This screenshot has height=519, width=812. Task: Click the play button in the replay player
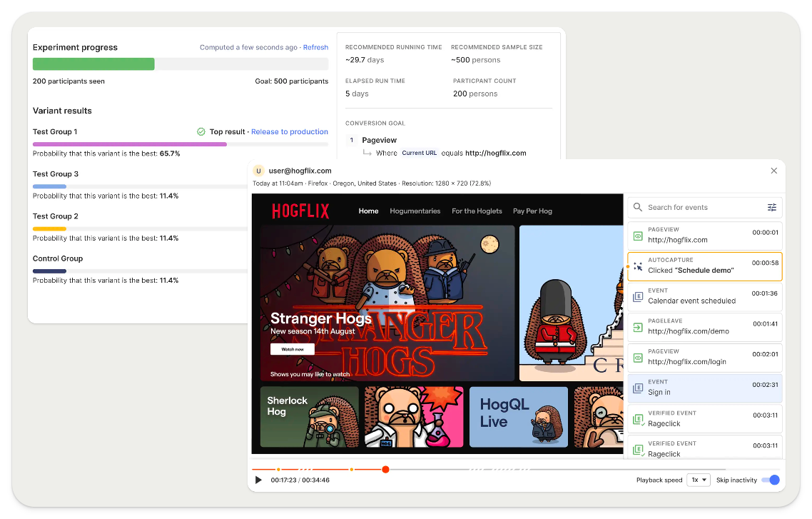258,480
